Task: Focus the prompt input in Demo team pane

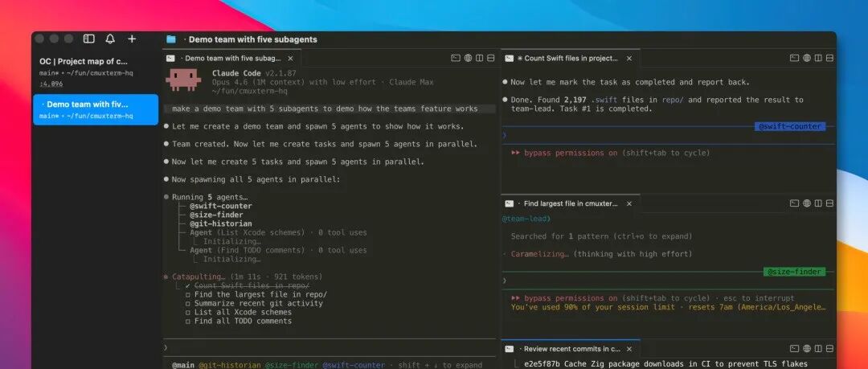Action: pyautogui.click(x=330, y=347)
